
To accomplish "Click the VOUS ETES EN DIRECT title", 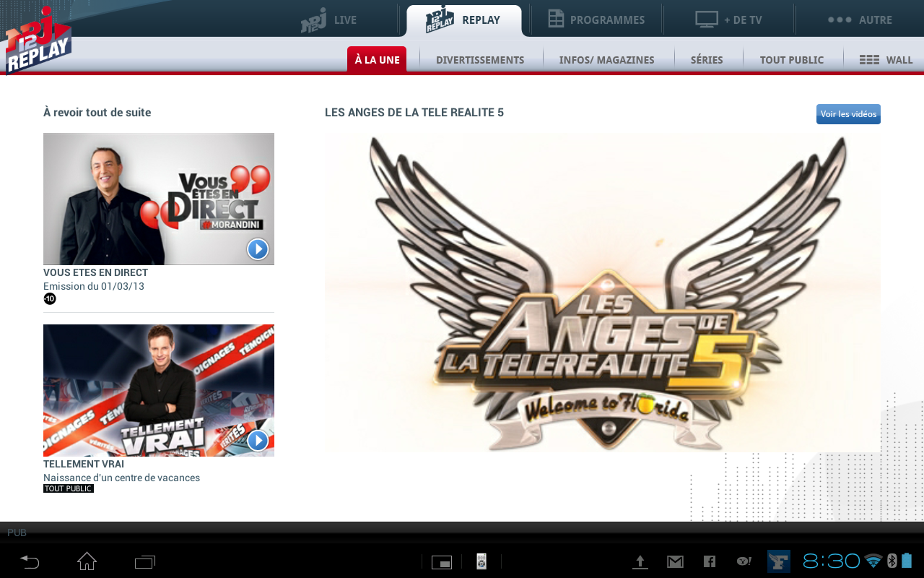I will click(x=95, y=273).
